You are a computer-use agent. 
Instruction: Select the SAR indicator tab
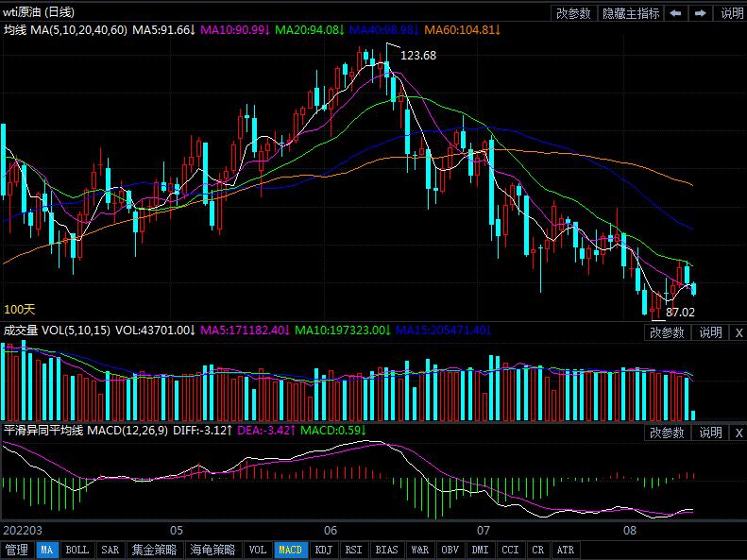(x=110, y=550)
